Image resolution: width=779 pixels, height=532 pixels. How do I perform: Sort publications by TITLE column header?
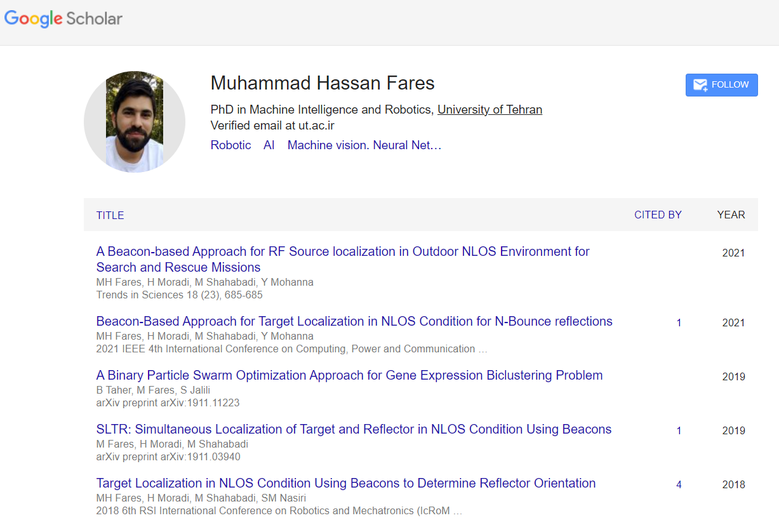tap(110, 215)
